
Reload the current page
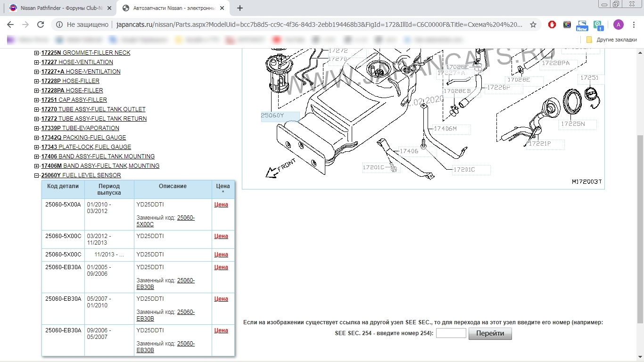41,25
